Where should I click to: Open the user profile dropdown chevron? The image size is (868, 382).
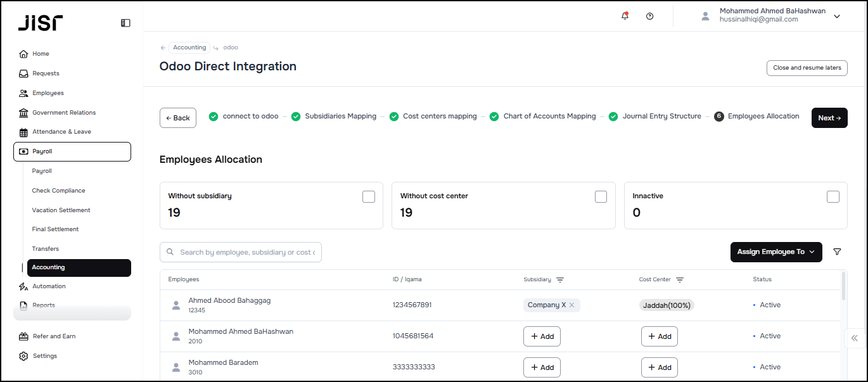837,16
